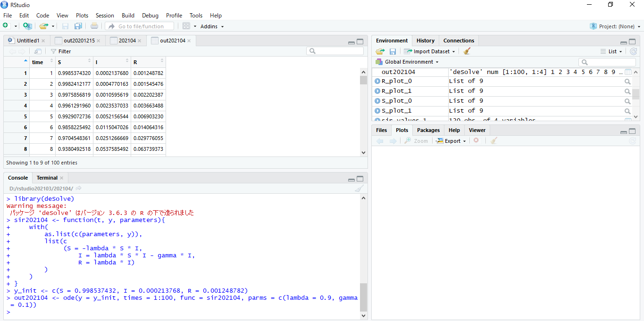Switch to the Packages tab
Image resolution: width=644 pixels, height=321 pixels.
click(428, 130)
